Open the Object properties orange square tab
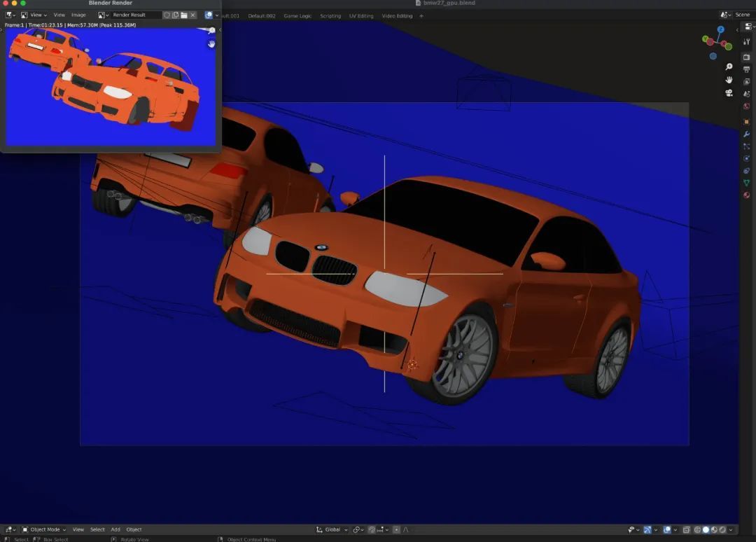 point(746,122)
